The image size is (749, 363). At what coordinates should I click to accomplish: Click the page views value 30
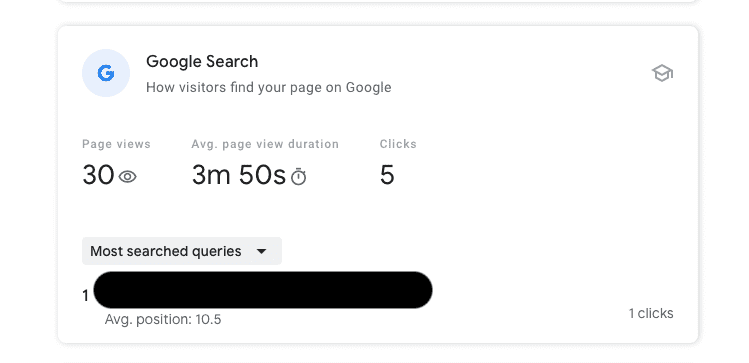click(x=98, y=175)
